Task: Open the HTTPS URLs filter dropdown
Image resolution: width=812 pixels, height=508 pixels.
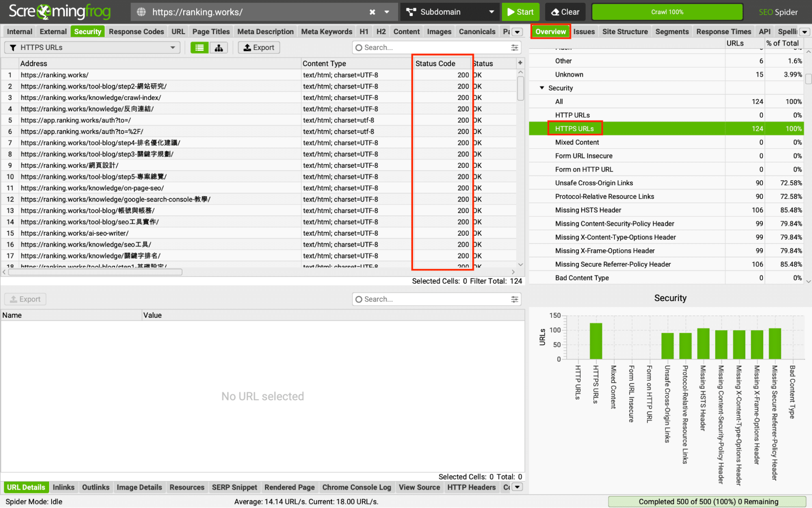Action: (x=92, y=48)
